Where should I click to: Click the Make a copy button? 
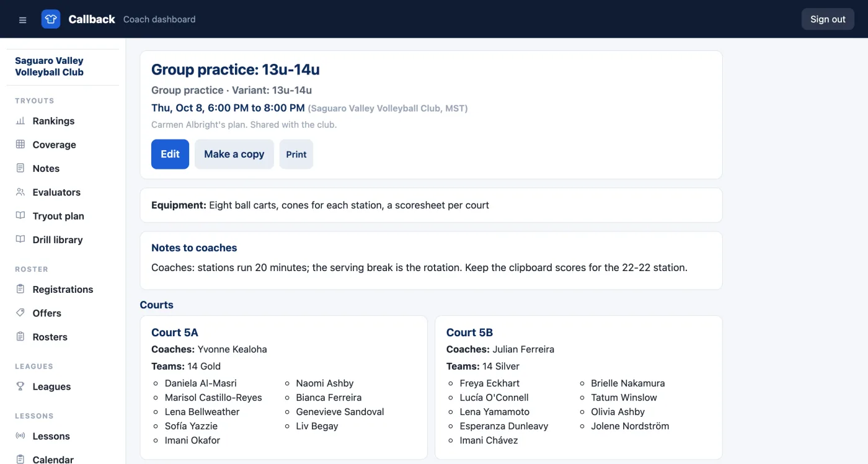[234, 154]
